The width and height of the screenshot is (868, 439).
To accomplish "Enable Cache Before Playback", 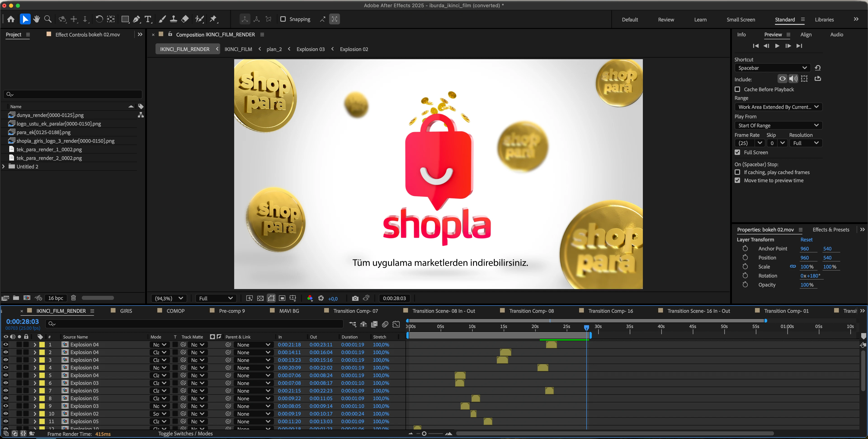I will coord(738,89).
